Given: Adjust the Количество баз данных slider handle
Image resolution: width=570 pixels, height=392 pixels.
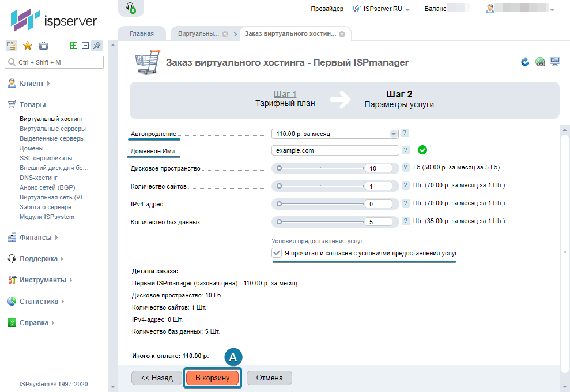Looking at the screenshot, I should pyautogui.click(x=279, y=221).
